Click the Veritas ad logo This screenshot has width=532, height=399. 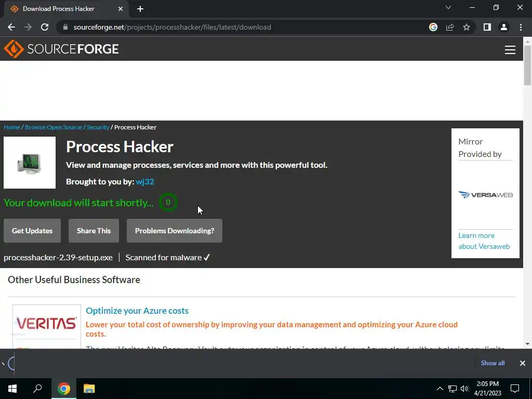pyautogui.click(x=46, y=324)
